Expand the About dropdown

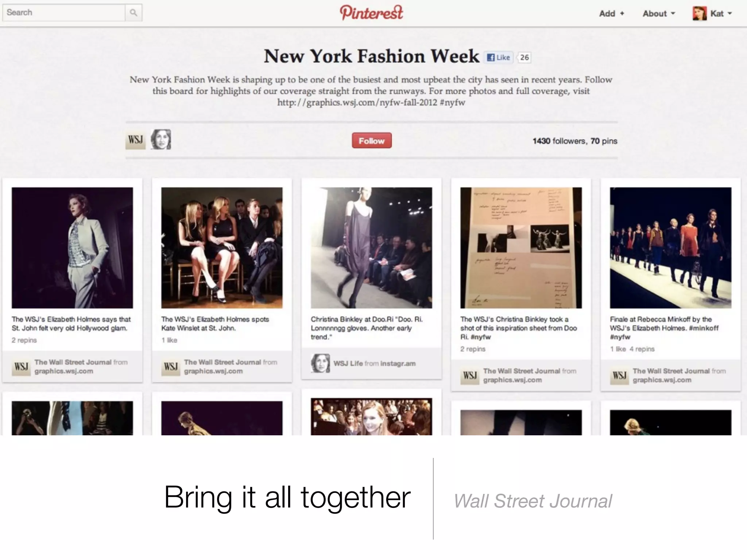click(659, 13)
